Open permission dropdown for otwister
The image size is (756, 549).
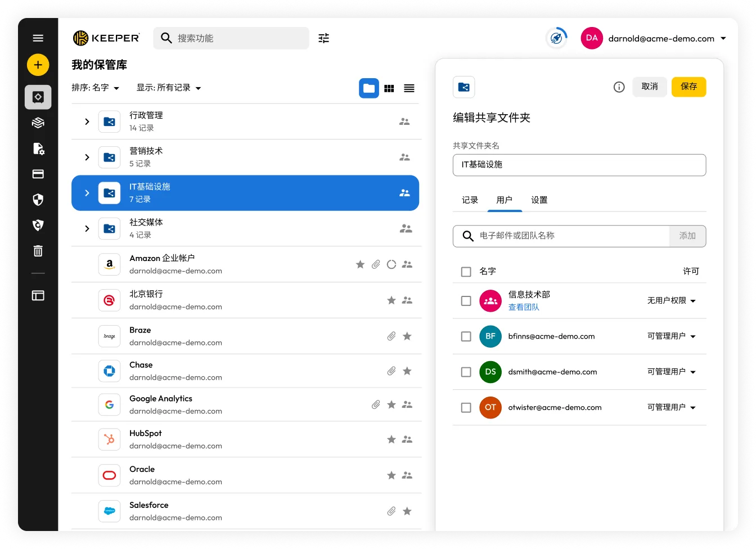tap(672, 407)
